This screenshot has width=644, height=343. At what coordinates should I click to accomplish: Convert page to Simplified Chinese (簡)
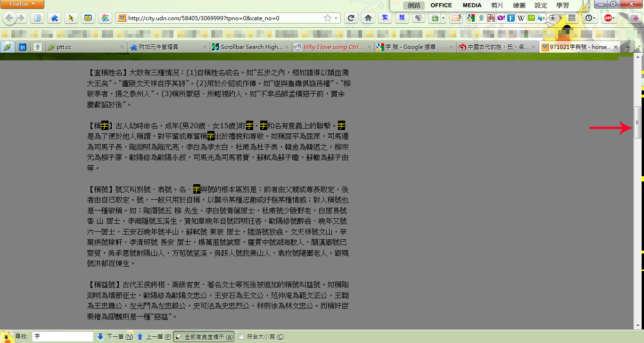[x=401, y=18]
